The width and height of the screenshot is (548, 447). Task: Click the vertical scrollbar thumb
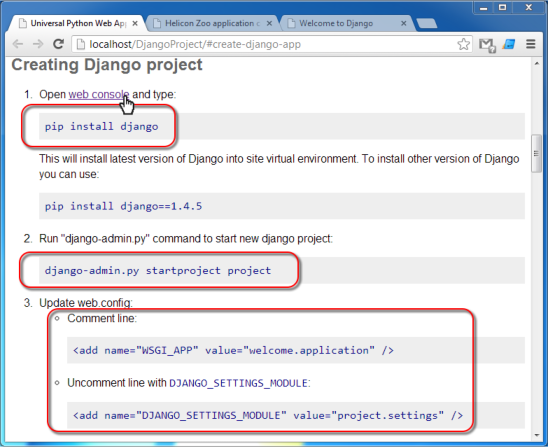(x=536, y=153)
